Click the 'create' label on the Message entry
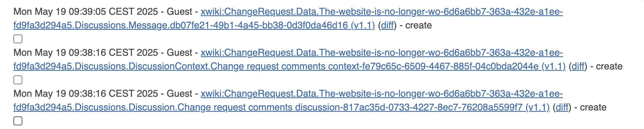This screenshot has height=129, width=644. pos(418,25)
